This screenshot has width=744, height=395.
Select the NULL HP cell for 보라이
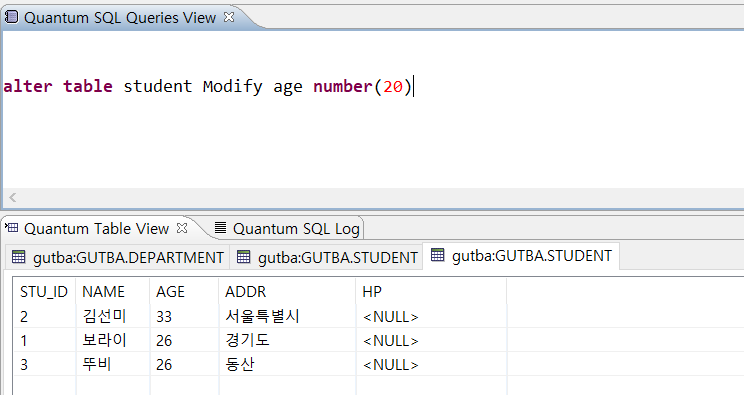431,340
